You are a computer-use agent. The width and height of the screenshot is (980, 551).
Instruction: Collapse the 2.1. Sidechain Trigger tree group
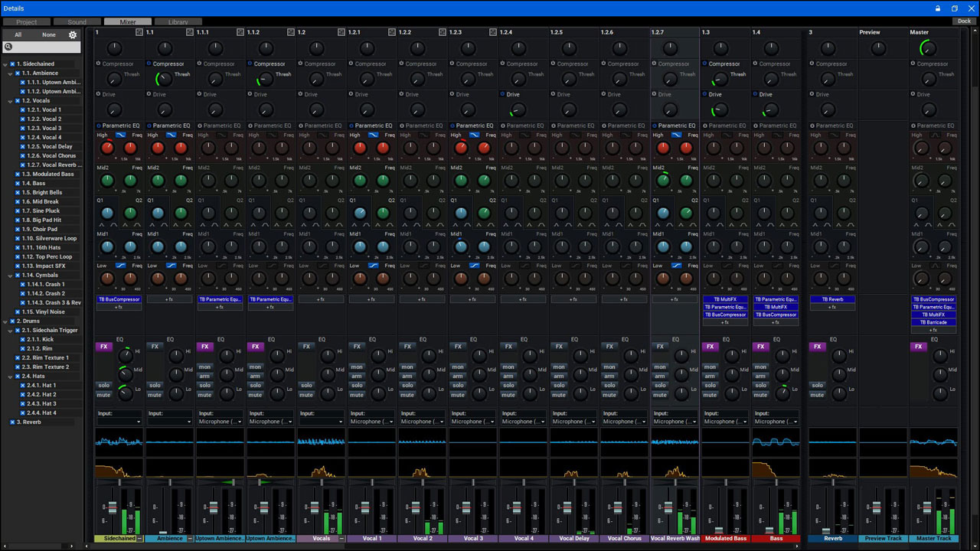(11, 330)
